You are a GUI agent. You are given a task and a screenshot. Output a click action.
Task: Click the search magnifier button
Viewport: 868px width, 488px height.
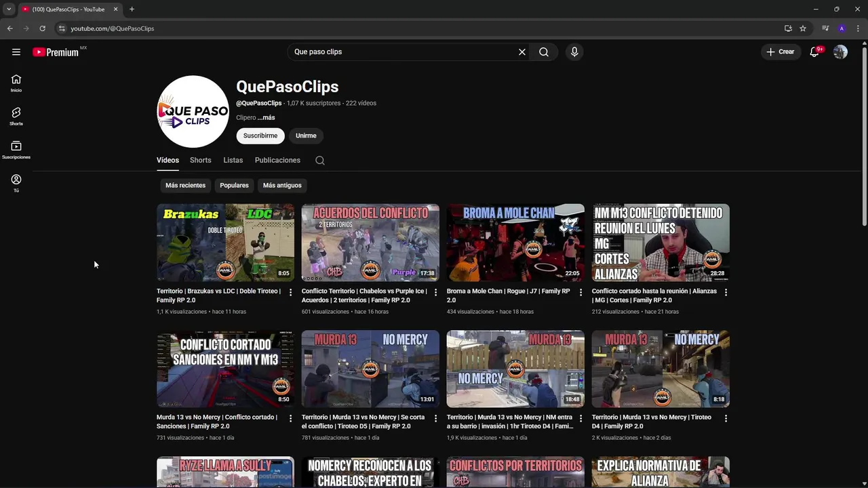[x=544, y=52]
